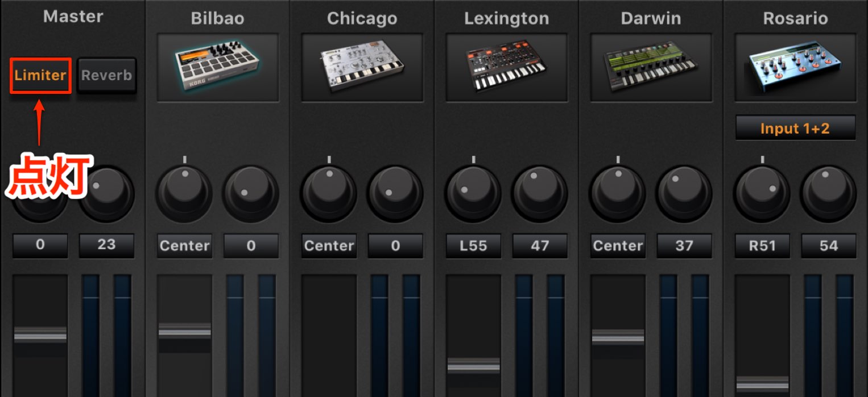868x397 pixels.
Task: Open the Chicago synth gadget thumbnail
Action: click(x=362, y=68)
